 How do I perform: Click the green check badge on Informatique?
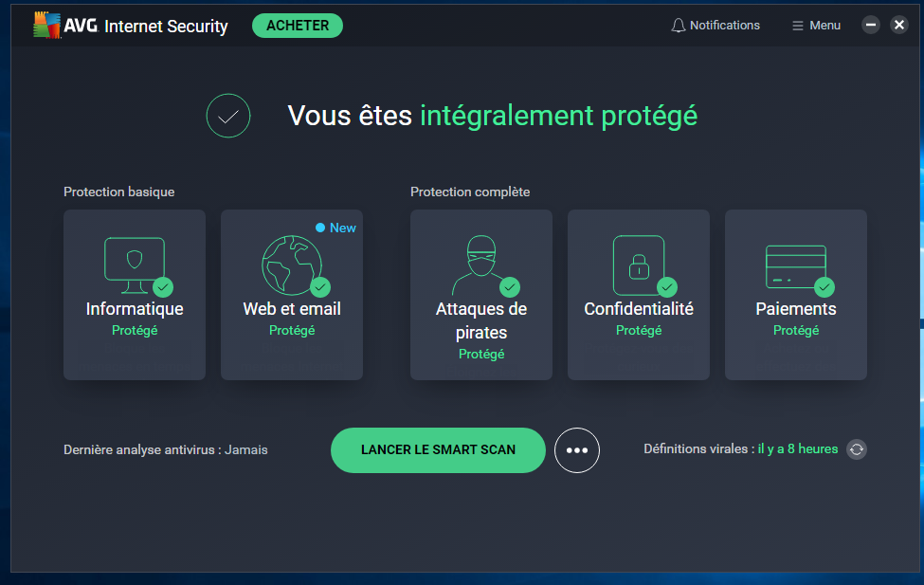163,287
